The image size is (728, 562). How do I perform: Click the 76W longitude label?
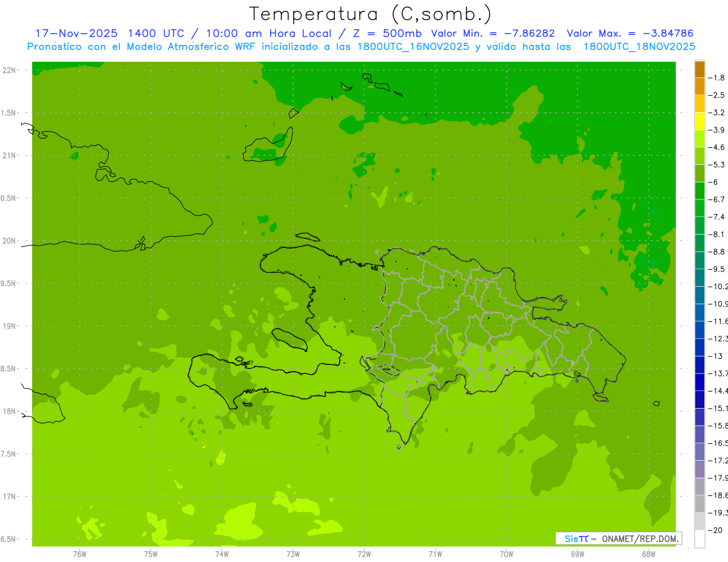[x=79, y=554]
